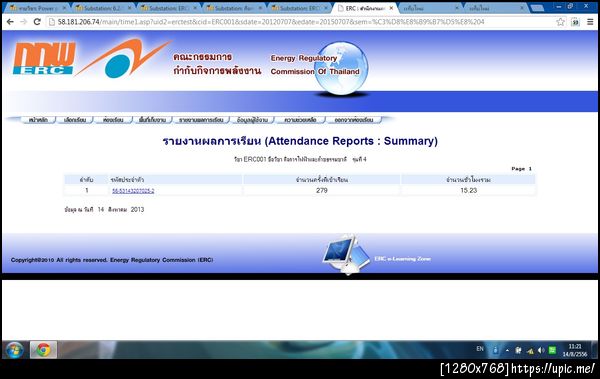
Task: Open the Windows Start button
Action: [15, 350]
